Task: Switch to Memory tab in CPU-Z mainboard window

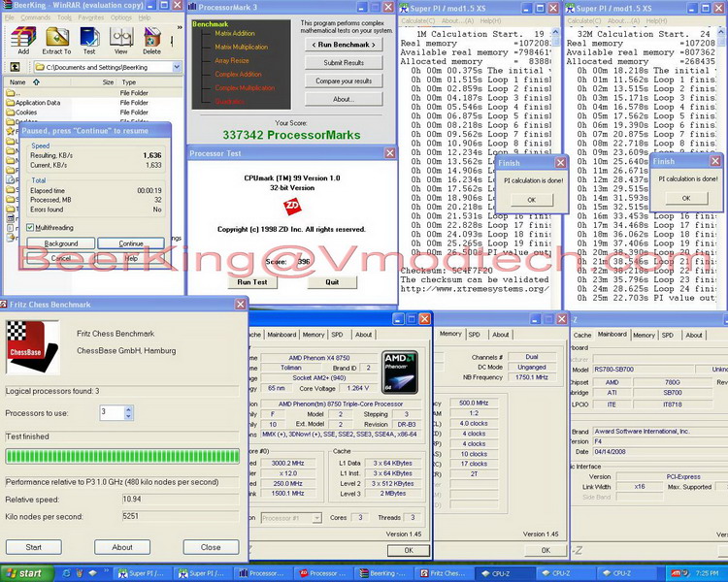Action: pyautogui.click(x=644, y=335)
